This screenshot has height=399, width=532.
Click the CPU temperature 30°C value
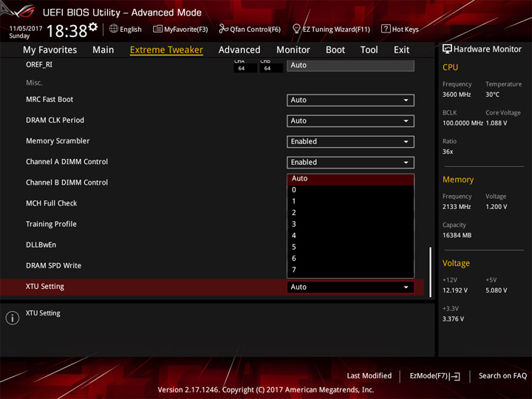(492, 95)
